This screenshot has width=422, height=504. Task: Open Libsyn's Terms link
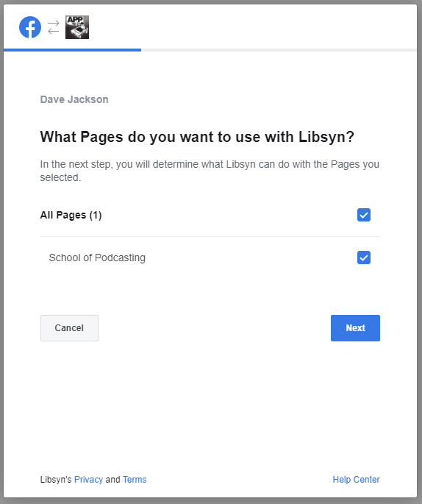point(135,479)
